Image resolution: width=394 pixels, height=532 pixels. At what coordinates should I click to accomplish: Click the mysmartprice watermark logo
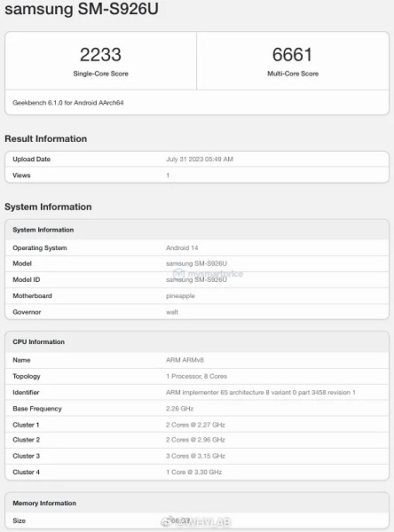pos(208,273)
